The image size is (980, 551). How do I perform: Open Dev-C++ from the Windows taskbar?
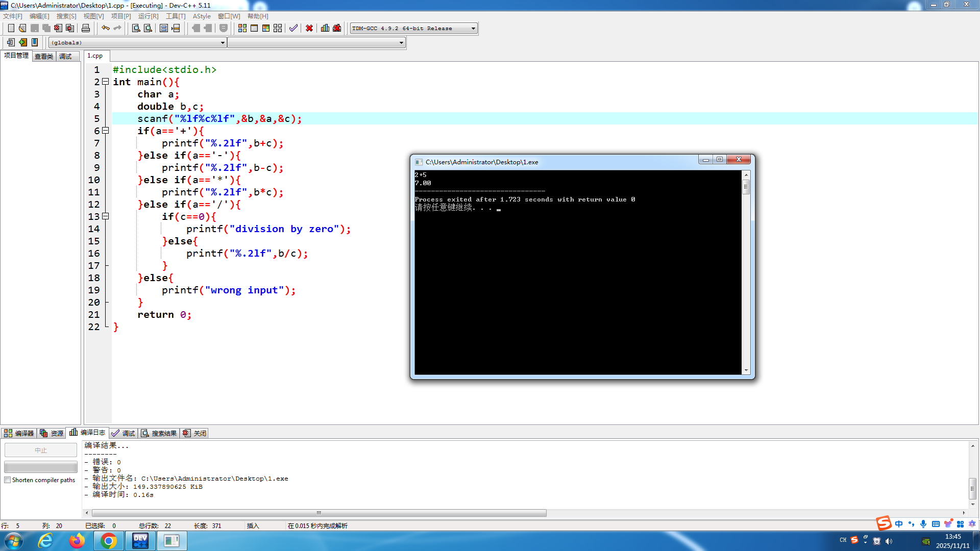[140, 541]
